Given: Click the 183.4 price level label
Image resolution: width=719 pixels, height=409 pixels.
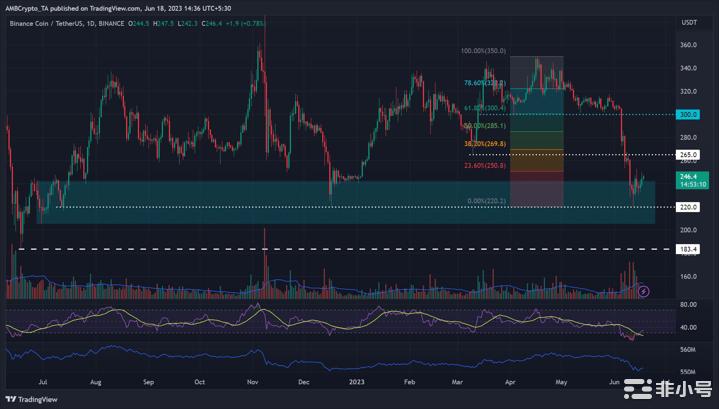Looking at the screenshot, I should [x=689, y=248].
